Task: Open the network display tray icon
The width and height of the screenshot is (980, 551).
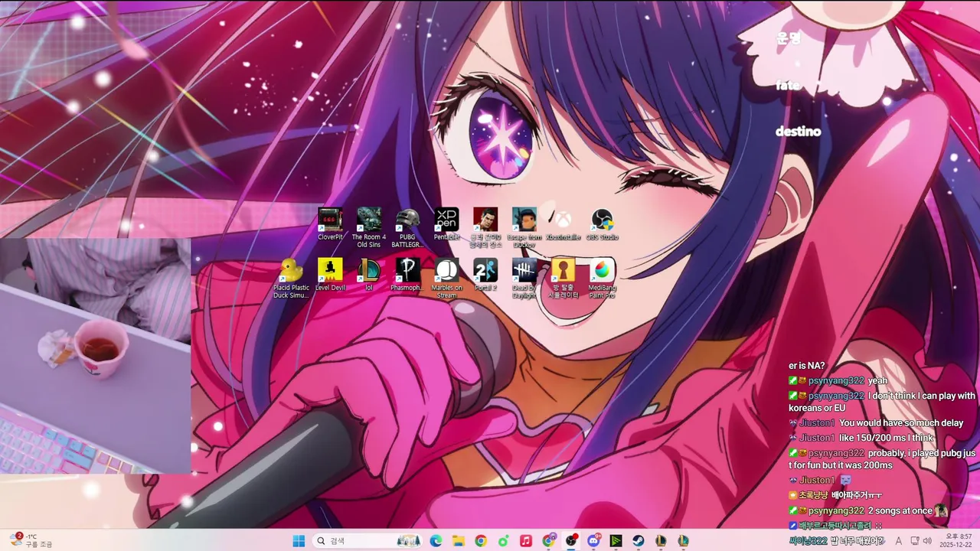Action: coord(914,541)
